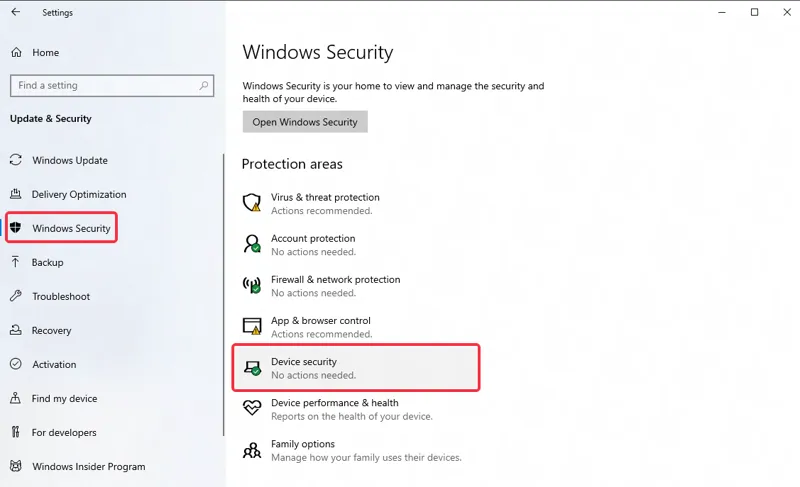Open the Device security protection area

356,368
